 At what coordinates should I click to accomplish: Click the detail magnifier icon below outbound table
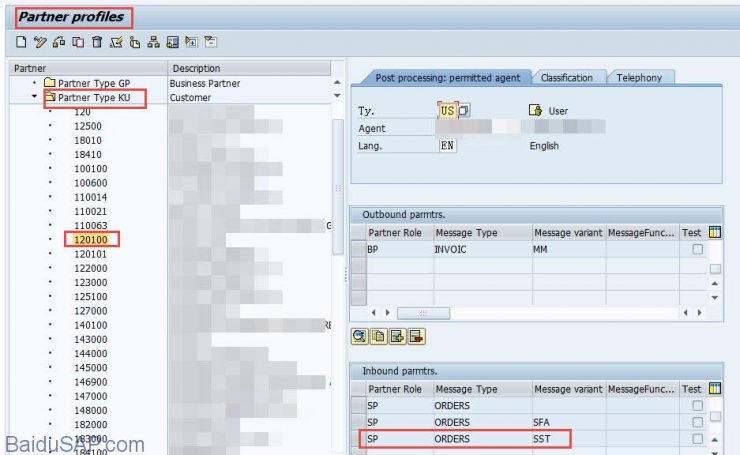pos(359,336)
